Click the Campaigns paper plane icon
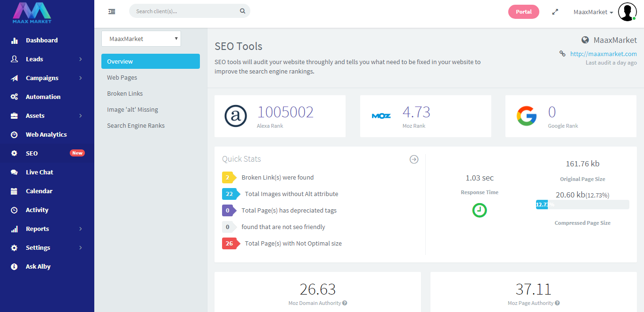Screen dimensions: 644x312 pos(15,78)
